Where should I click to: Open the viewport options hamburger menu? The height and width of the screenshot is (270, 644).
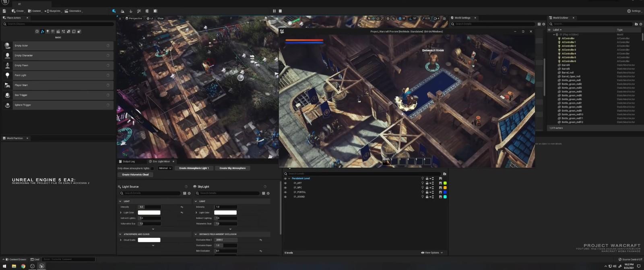pos(120,19)
